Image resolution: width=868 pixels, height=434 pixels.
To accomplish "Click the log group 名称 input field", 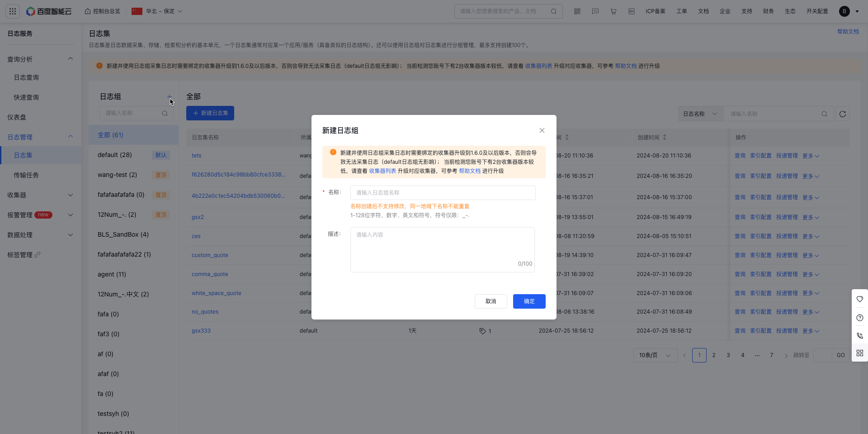I will 443,193.
